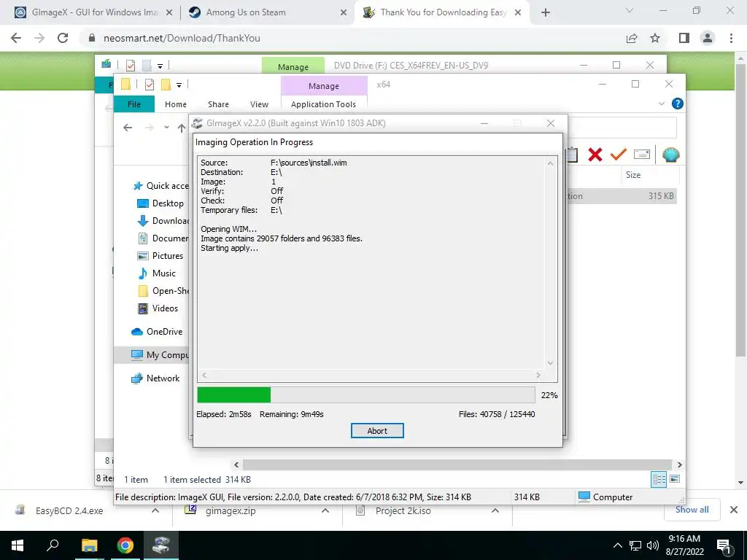The image size is (747, 560).
Task: Open the View ribbon tab
Action: tap(259, 104)
